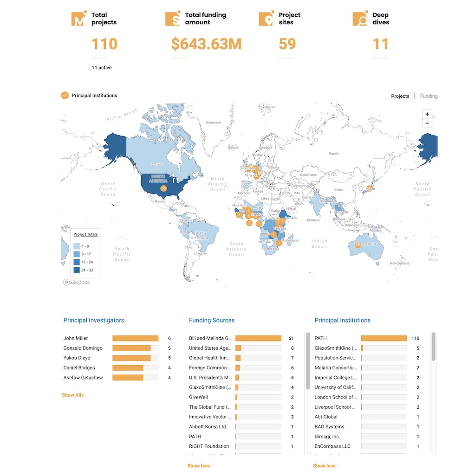Click the Funding Sources list scrollbar
Image resolution: width=455 pixels, height=476 pixels.
(x=308, y=361)
